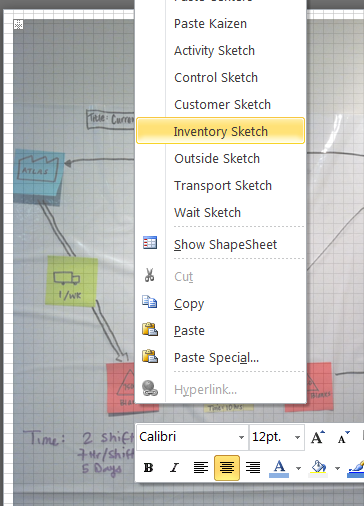
Task: Click the clipboard icon beside Paste
Action: [150, 329]
